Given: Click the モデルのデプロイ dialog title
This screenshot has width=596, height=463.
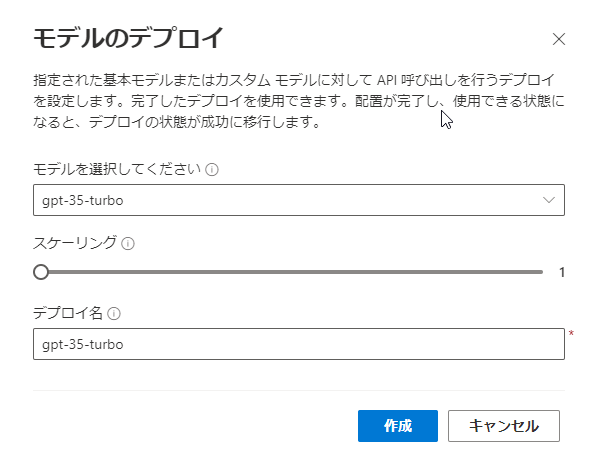Looking at the screenshot, I should [x=128, y=38].
